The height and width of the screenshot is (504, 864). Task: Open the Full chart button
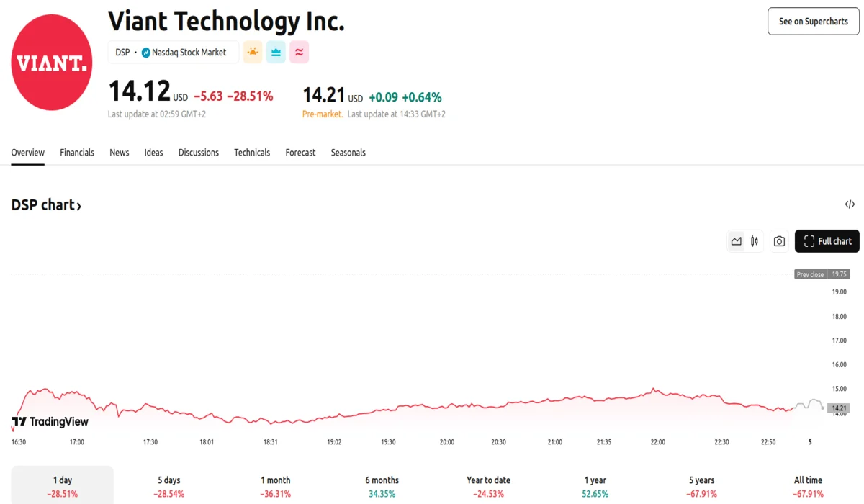[827, 241]
